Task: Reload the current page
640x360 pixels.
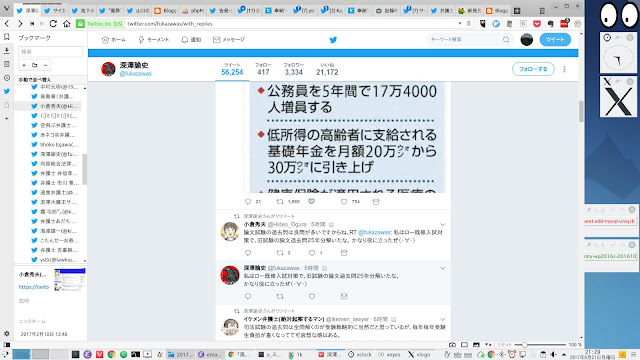Action: [x=53, y=24]
